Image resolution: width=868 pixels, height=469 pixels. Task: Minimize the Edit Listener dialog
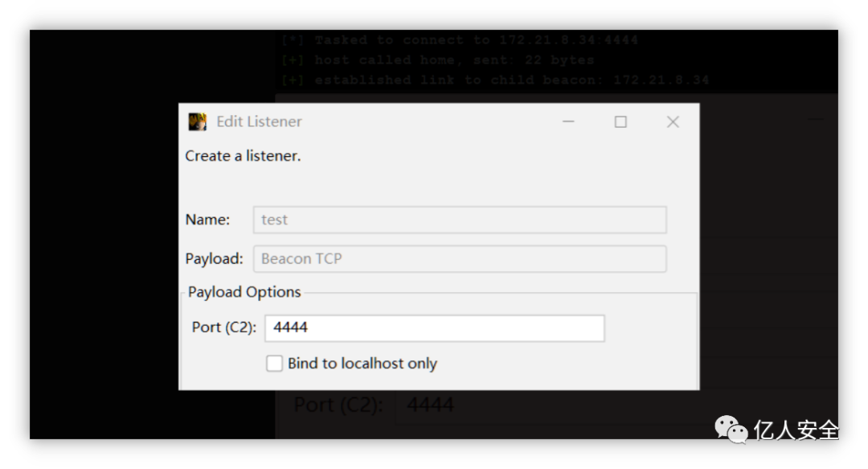point(568,121)
